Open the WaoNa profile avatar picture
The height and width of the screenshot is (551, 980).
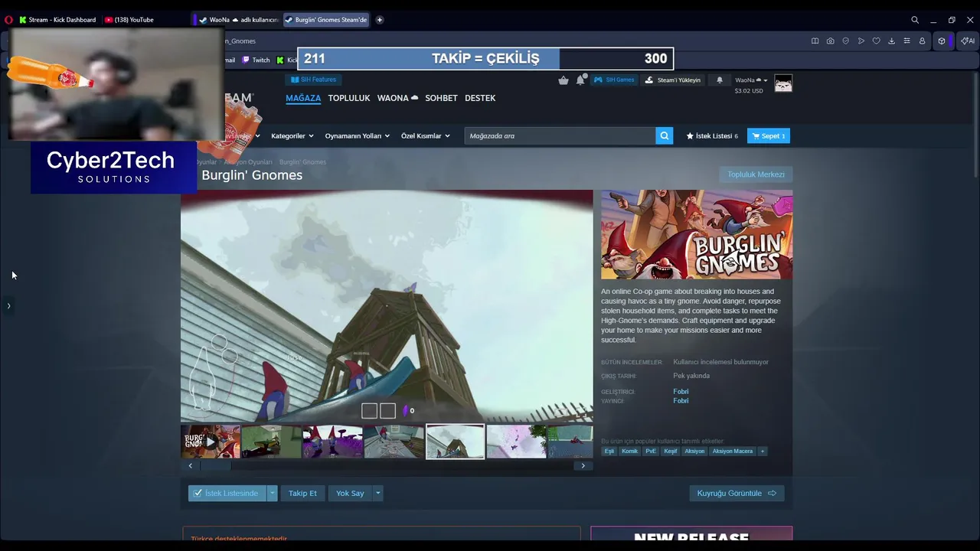[x=783, y=83]
